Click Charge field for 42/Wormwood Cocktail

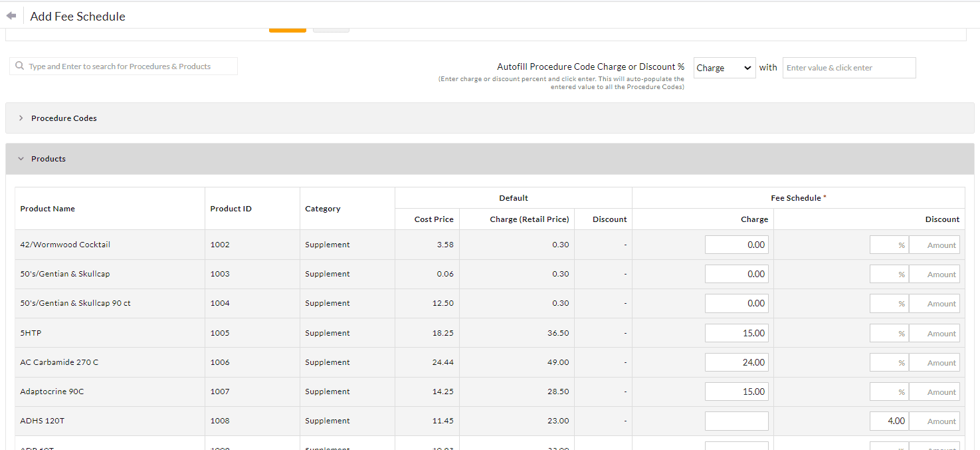pos(736,244)
